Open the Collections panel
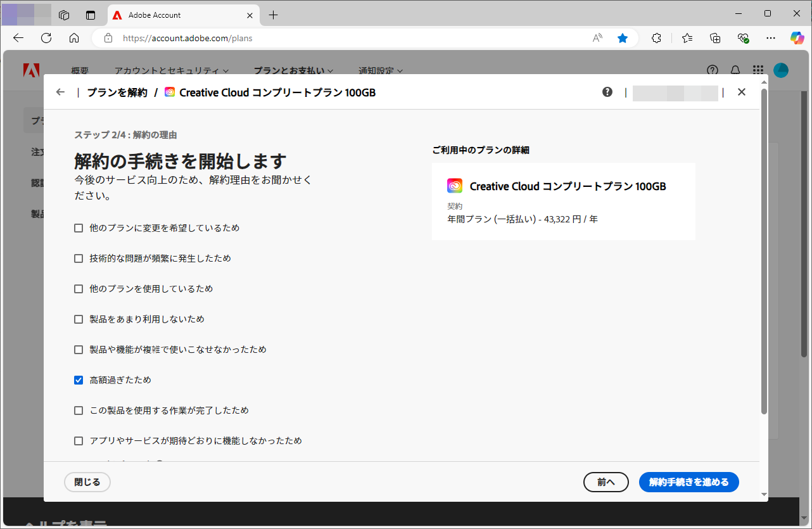The width and height of the screenshot is (812, 529). tap(715, 38)
